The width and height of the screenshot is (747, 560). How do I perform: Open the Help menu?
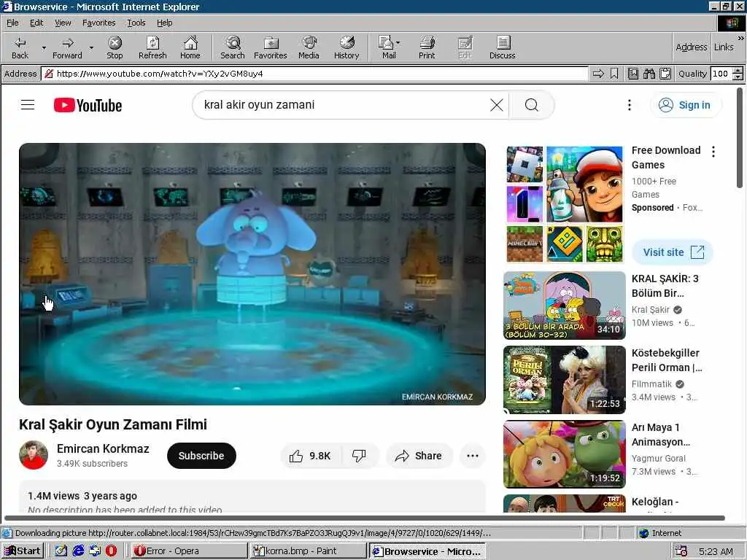(x=164, y=23)
